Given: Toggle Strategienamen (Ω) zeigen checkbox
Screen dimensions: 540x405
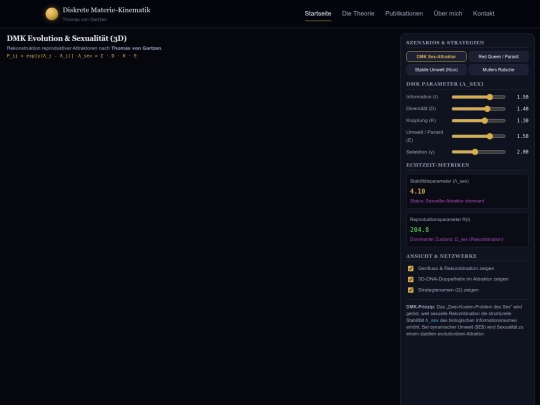Looking at the screenshot, I should tap(411, 290).
